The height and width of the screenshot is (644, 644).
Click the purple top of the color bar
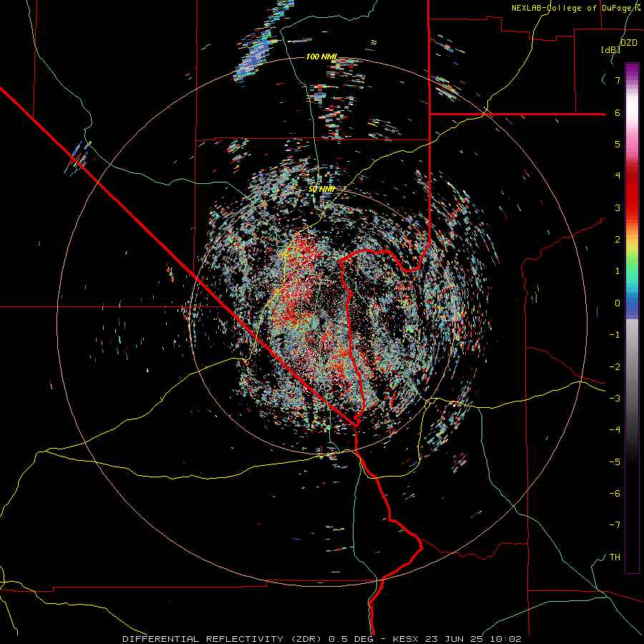click(x=632, y=69)
